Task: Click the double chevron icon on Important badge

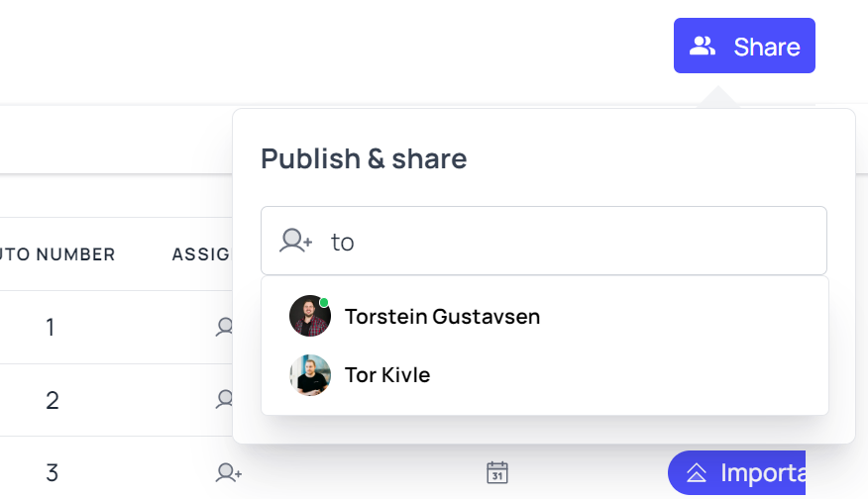Action: (697, 473)
